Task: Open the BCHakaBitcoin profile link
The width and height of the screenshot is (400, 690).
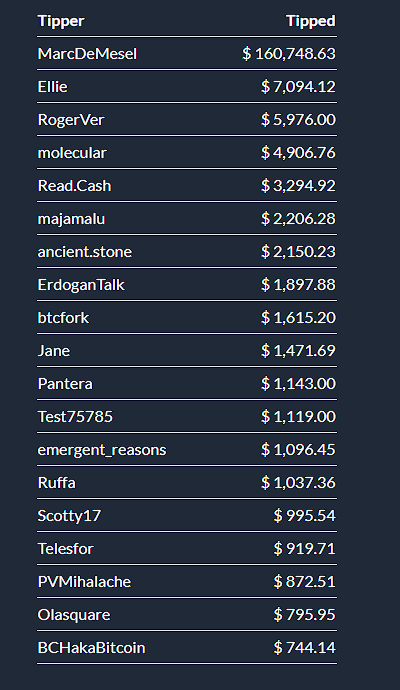Action: (91, 648)
